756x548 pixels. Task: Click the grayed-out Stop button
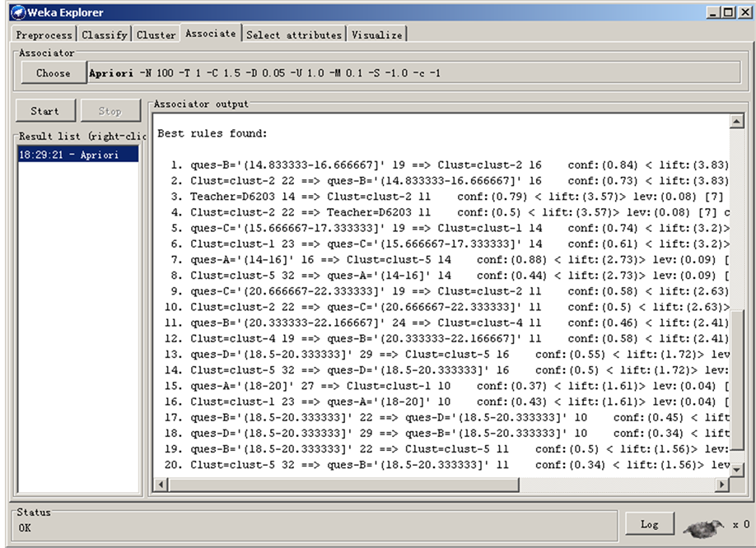coord(110,111)
